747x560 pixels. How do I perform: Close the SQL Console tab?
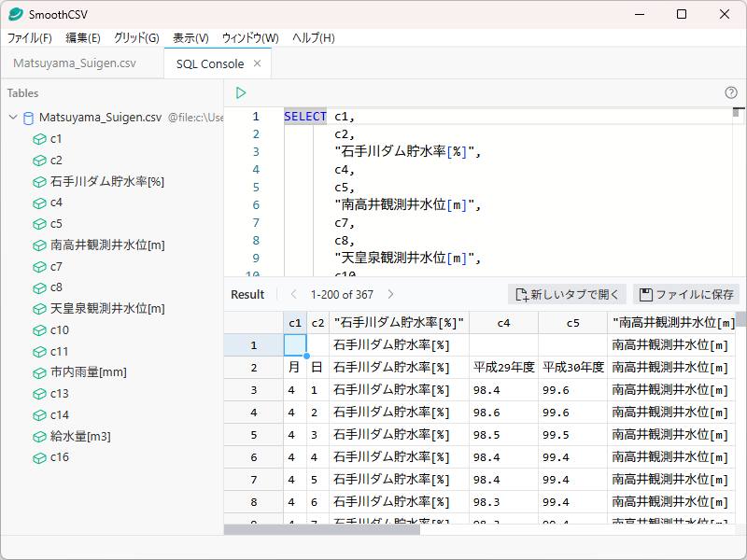coord(259,65)
